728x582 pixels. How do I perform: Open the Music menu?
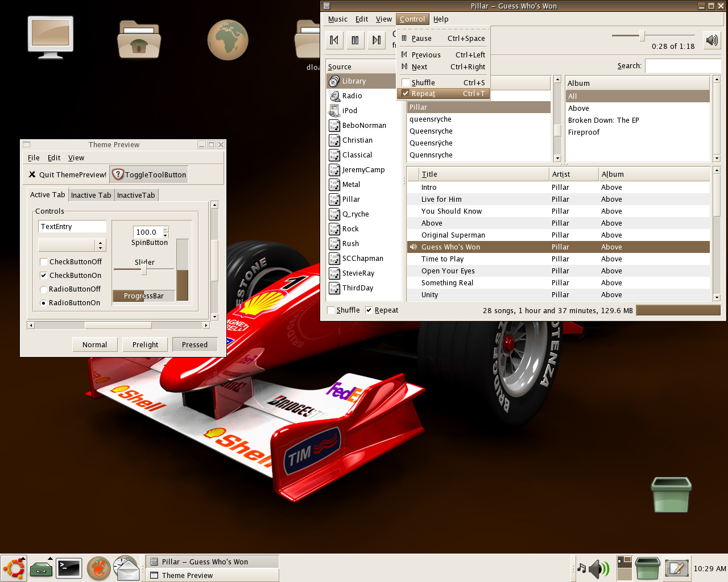click(337, 19)
